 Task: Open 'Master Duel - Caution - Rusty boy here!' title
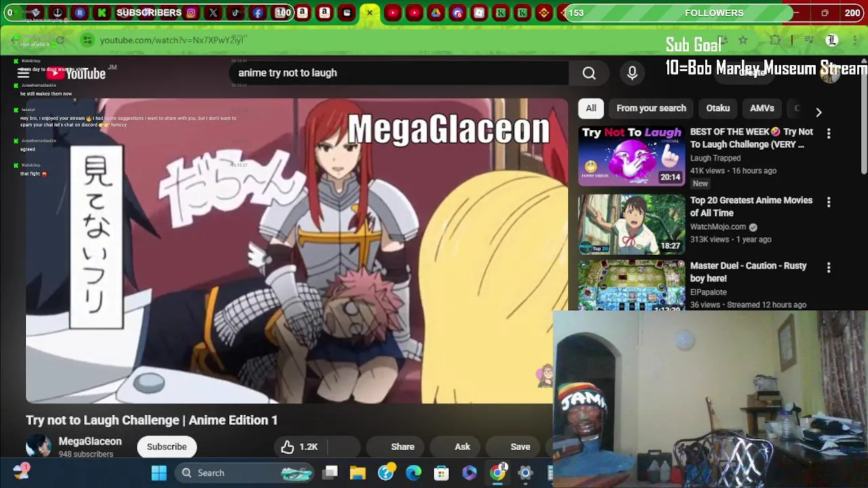pyautogui.click(x=749, y=272)
